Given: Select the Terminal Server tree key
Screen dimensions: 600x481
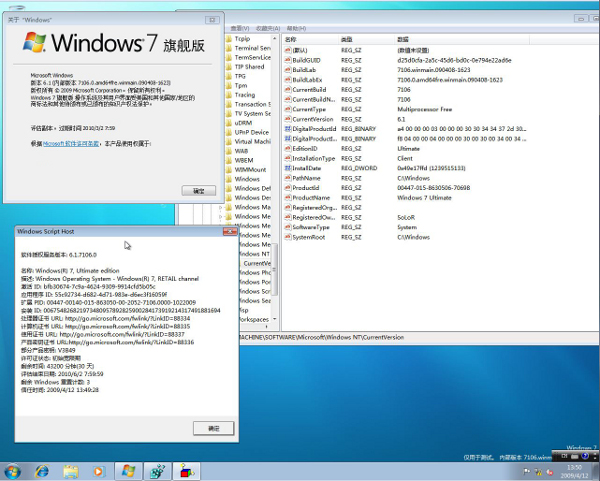Looking at the screenshot, I should pos(253,48).
